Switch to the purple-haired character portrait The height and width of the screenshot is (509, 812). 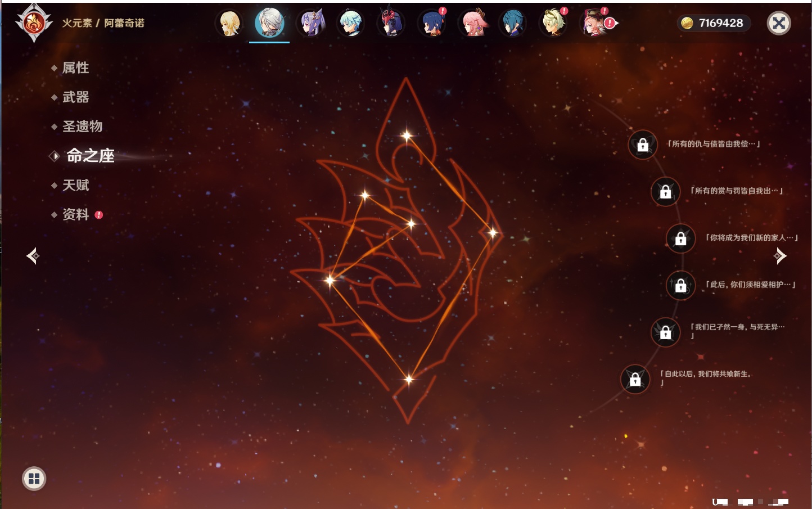(x=311, y=24)
